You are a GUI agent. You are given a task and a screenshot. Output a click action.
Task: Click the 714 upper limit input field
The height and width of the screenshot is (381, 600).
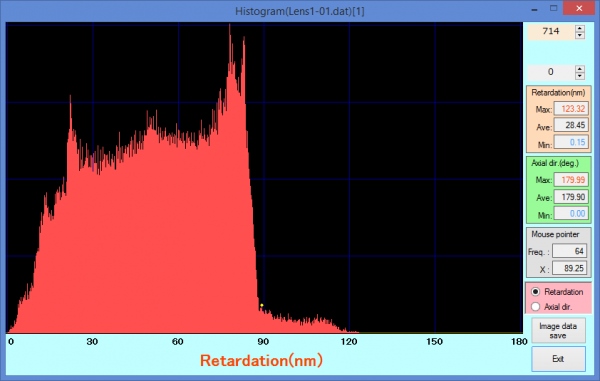tap(551, 32)
